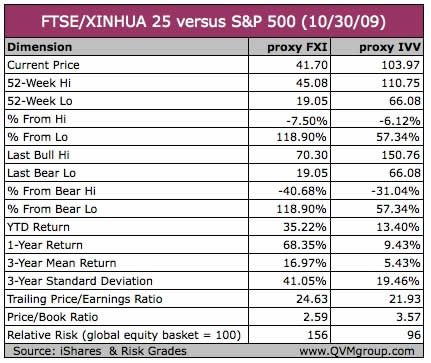Select the Dimension column header

(40, 47)
